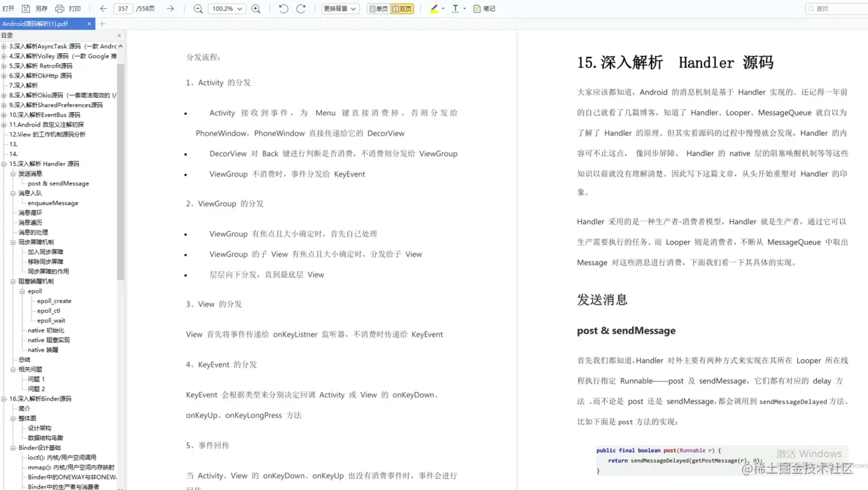Expand 6.深入解析OkHttp 源码 tree node
The height and width of the screenshot is (490, 868).
point(3,76)
